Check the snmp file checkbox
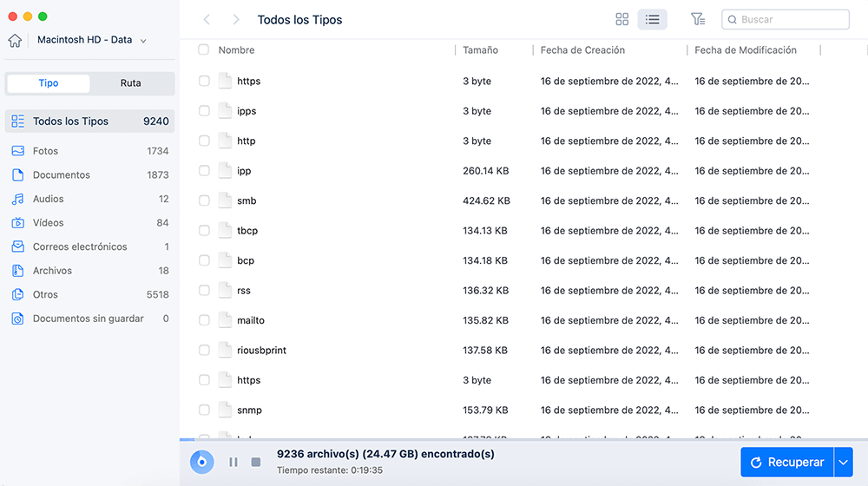The image size is (868, 486). [204, 410]
